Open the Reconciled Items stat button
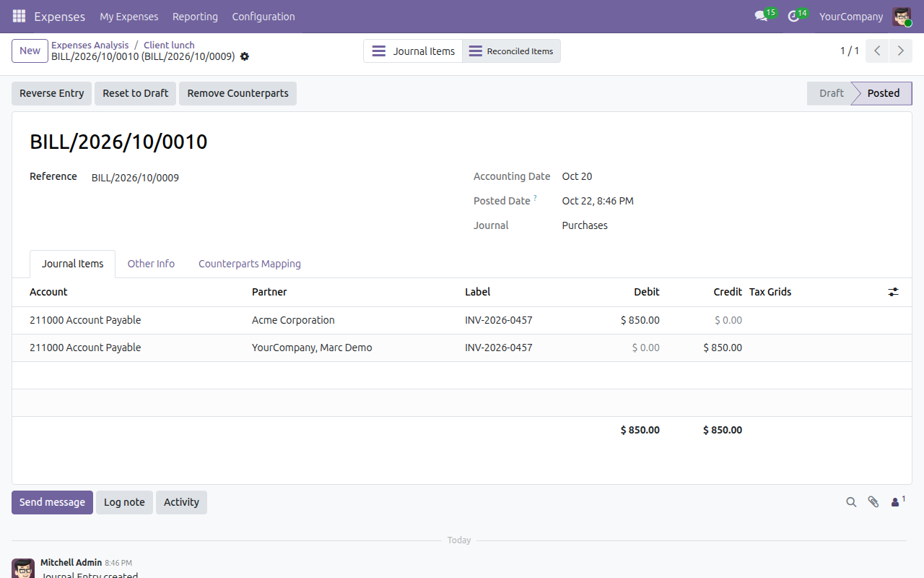This screenshot has width=924, height=578. click(x=511, y=51)
